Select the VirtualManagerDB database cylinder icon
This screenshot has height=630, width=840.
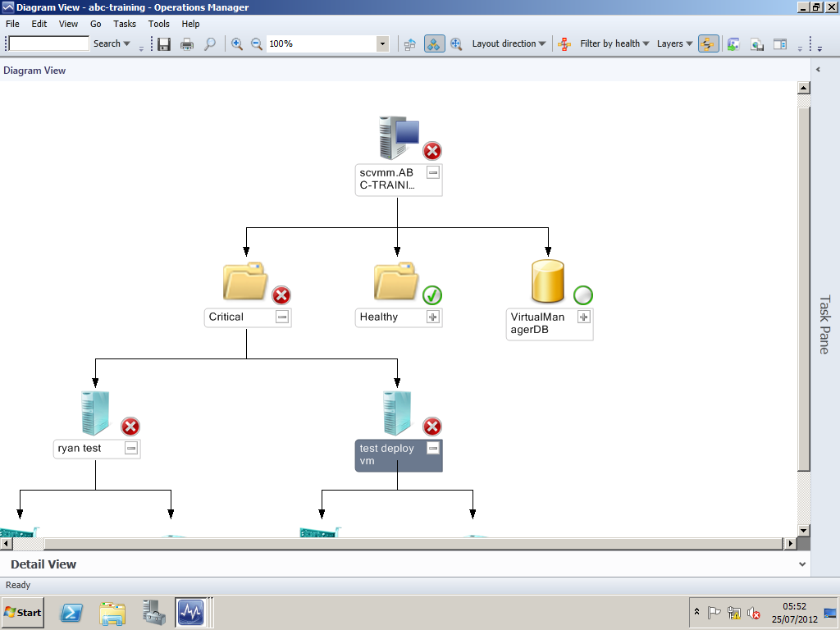click(x=547, y=281)
